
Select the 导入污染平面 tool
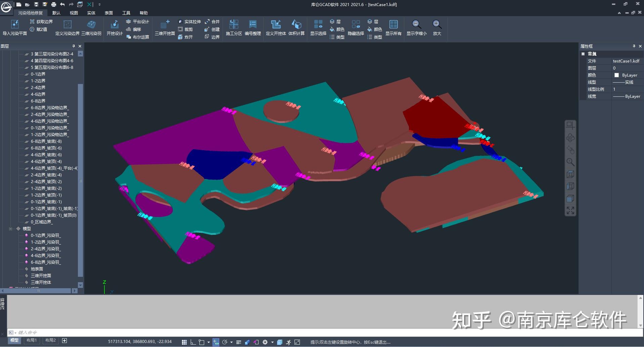(x=15, y=29)
